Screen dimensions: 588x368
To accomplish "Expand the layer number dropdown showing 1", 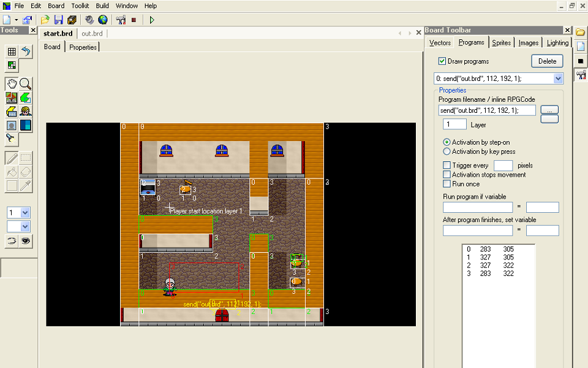I will [x=25, y=212].
